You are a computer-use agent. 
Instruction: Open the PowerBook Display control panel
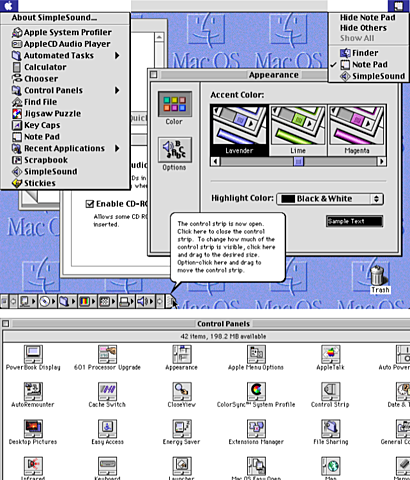(x=33, y=354)
